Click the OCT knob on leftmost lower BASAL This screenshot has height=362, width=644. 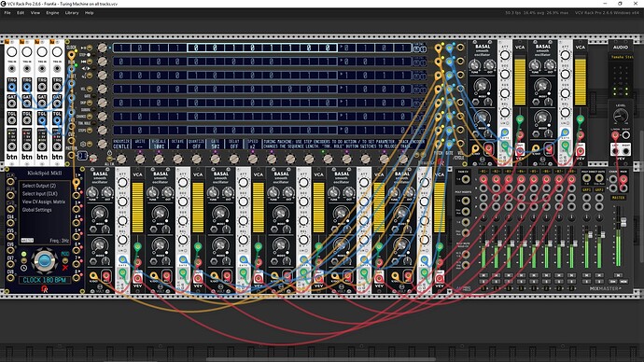[x=106, y=193]
